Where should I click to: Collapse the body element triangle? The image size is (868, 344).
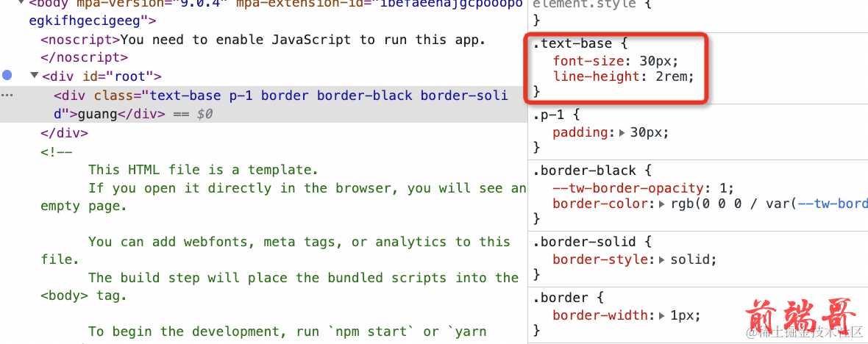pos(21,3)
